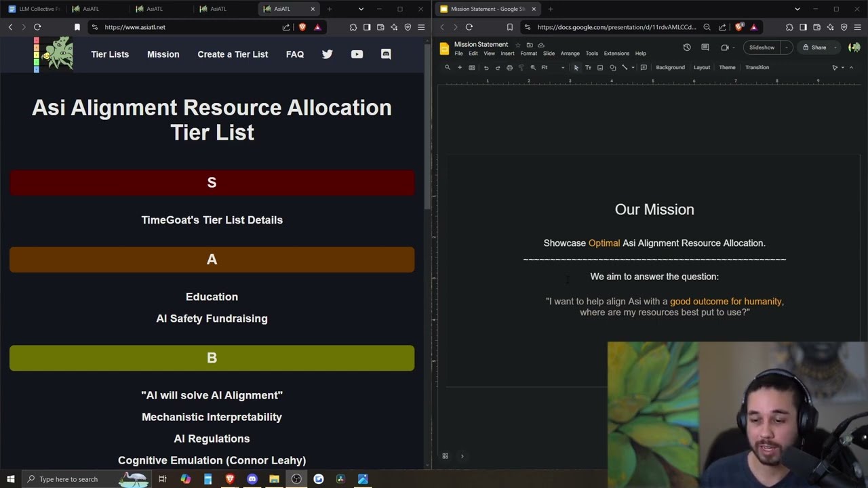Image resolution: width=868 pixels, height=488 pixels.
Task: Open the comments icon in Slides
Action: pos(705,47)
